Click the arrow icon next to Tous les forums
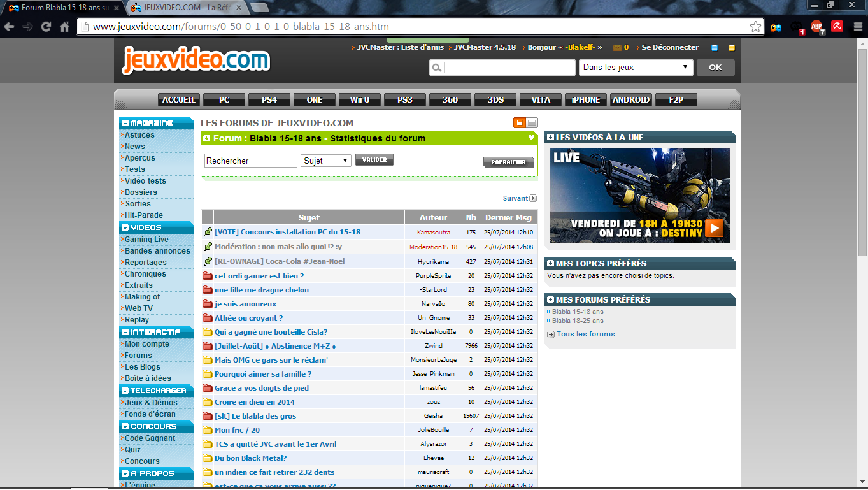This screenshot has width=868, height=490. [x=550, y=335]
